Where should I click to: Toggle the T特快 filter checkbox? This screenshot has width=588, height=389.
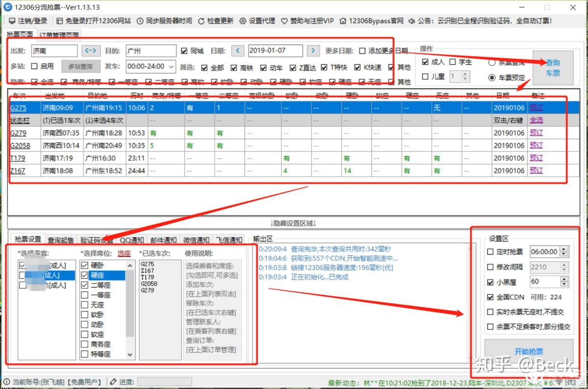click(x=324, y=68)
